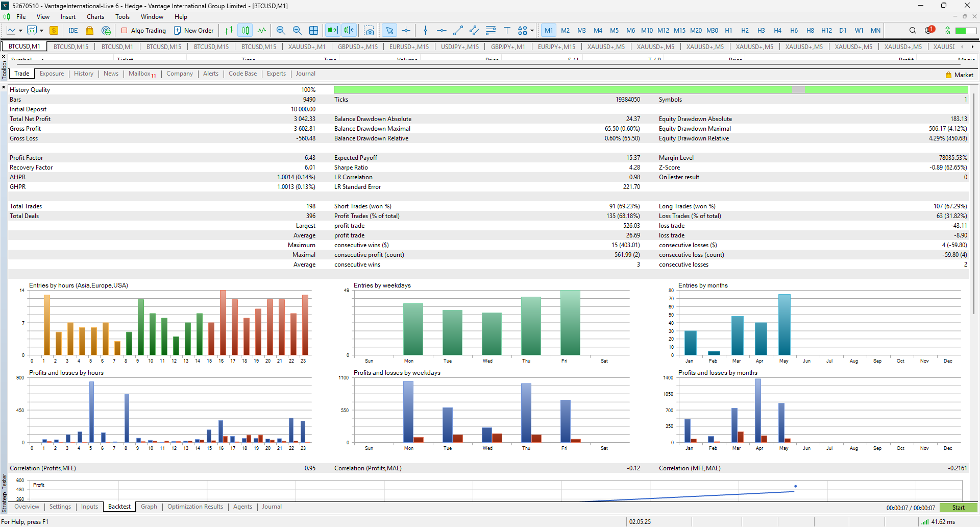Viewport: 980px width, 527px height.
Task: Expand the objects shapes dropdown arrow
Action: click(532, 31)
